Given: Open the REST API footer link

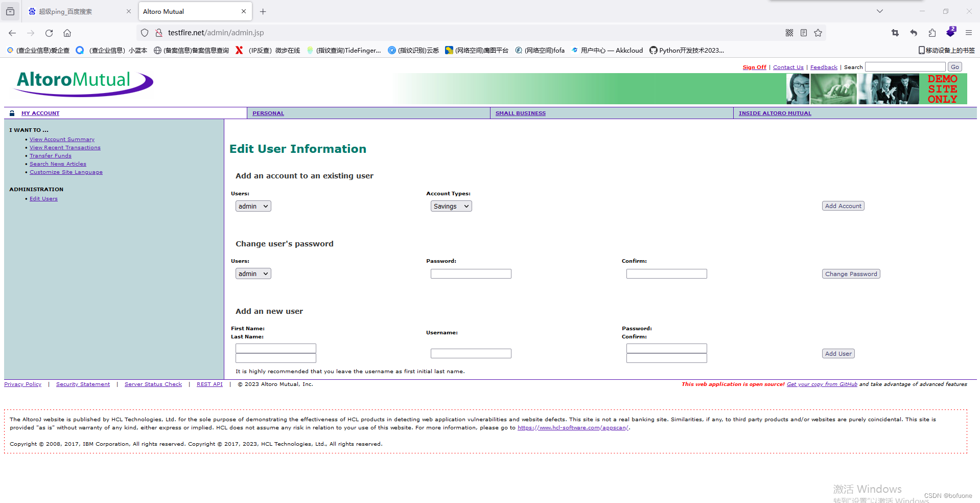Looking at the screenshot, I should [x=209, y=384].
